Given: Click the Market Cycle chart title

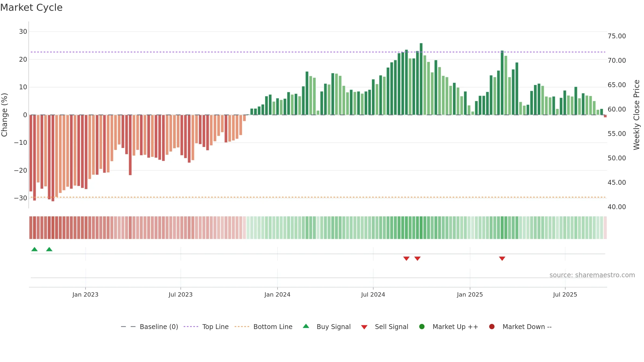Looking at the screenshot, I should click(31, 8).
